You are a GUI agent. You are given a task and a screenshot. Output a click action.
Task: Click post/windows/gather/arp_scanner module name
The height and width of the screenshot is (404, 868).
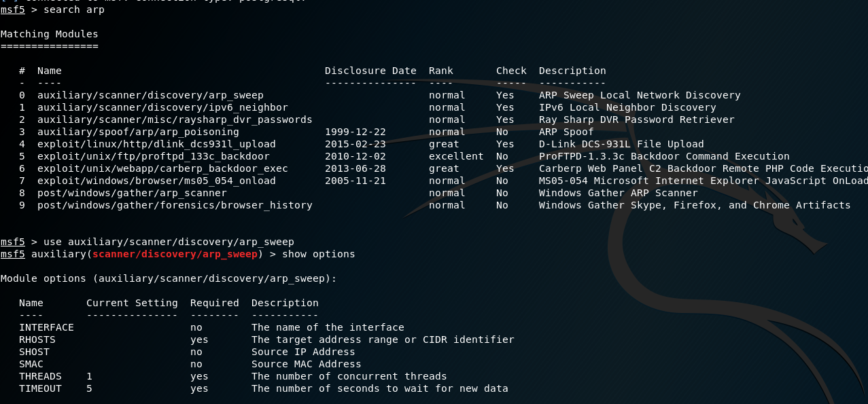[132, 193]
